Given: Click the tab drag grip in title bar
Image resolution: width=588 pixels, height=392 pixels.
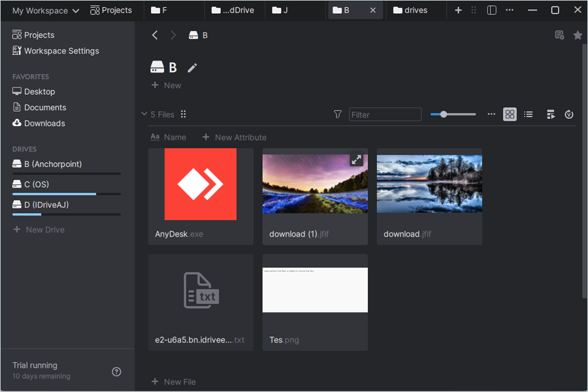Looking at the screenshot, I should pyautogui.click(x=474, y=10).
